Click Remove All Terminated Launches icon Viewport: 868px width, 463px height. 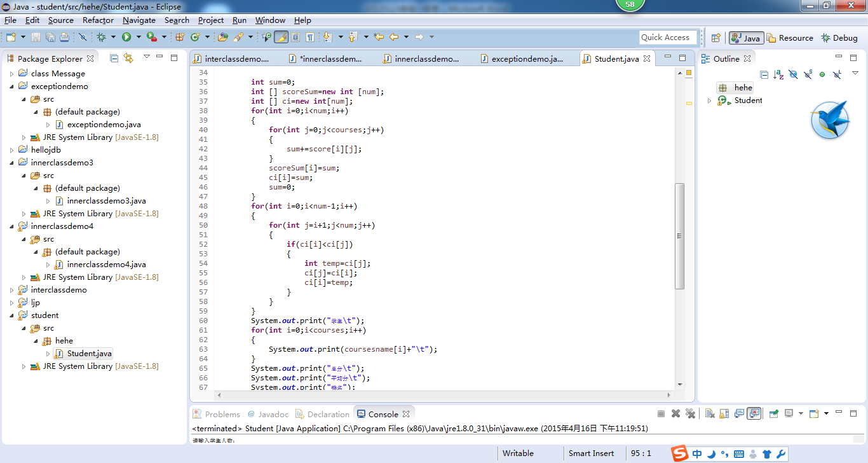tap(690, 413)
